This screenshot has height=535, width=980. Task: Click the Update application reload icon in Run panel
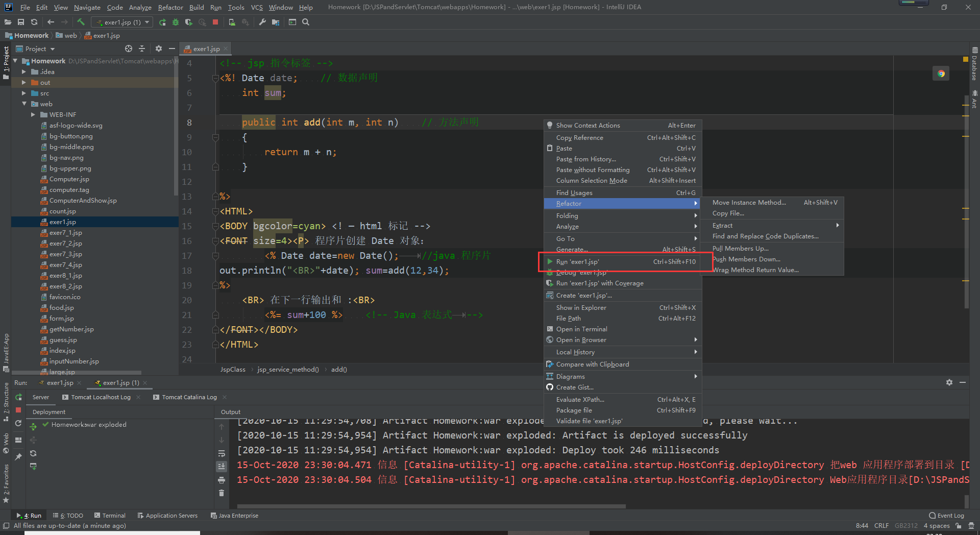pos(18,423)
